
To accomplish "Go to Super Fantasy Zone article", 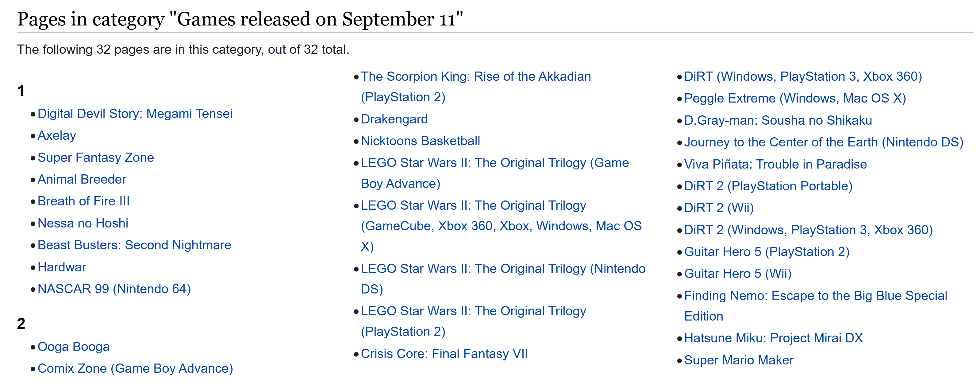I will click(95, 157).
